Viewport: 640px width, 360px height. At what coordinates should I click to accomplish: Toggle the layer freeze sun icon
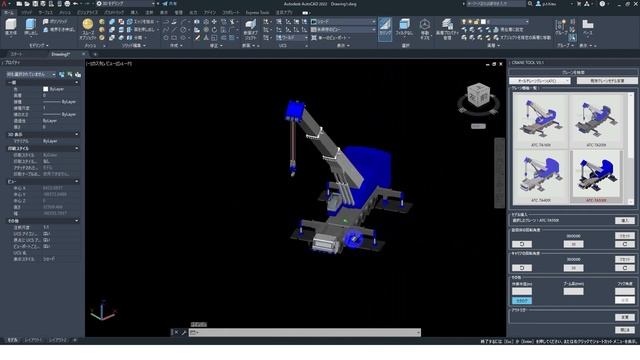click(x=470, y=22)
